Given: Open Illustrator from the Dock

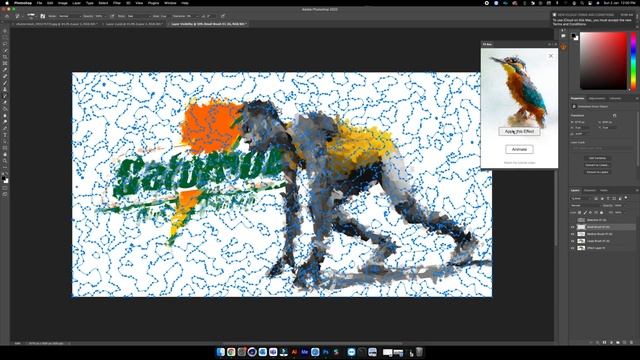Looking at the screenshot, I should 294,352.
